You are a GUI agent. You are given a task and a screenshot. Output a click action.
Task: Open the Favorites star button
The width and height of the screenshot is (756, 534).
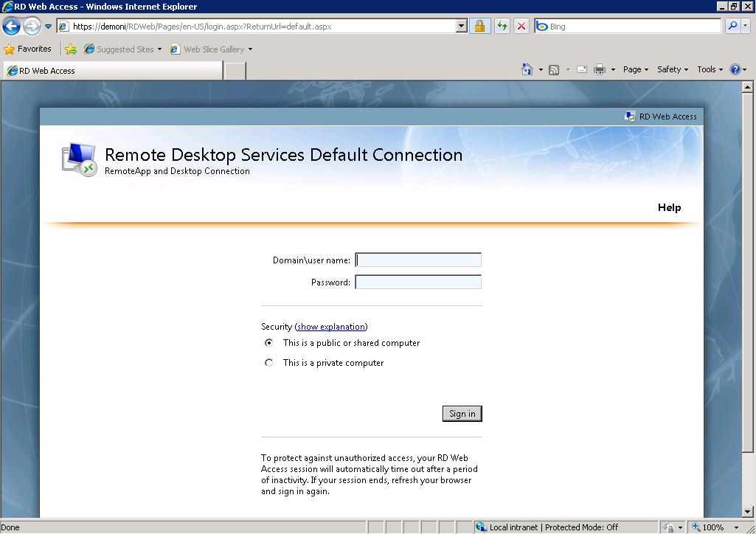click(x=27, y=49)
